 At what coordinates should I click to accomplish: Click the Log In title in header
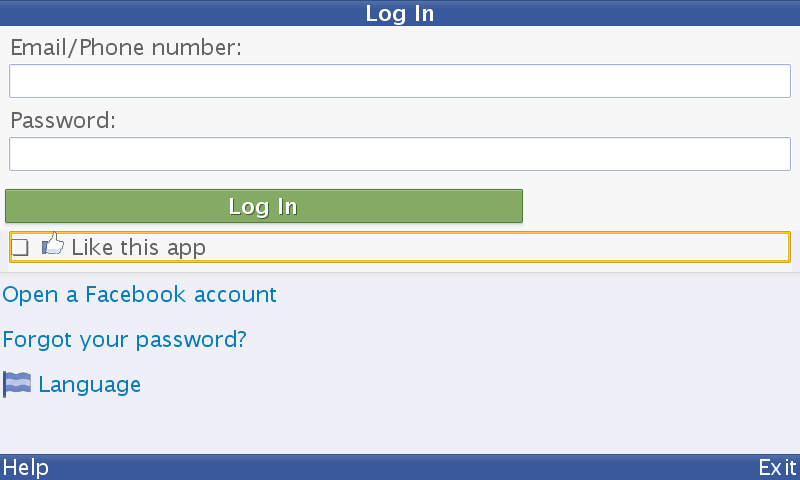pyautogui.click(x=400, y=14)
